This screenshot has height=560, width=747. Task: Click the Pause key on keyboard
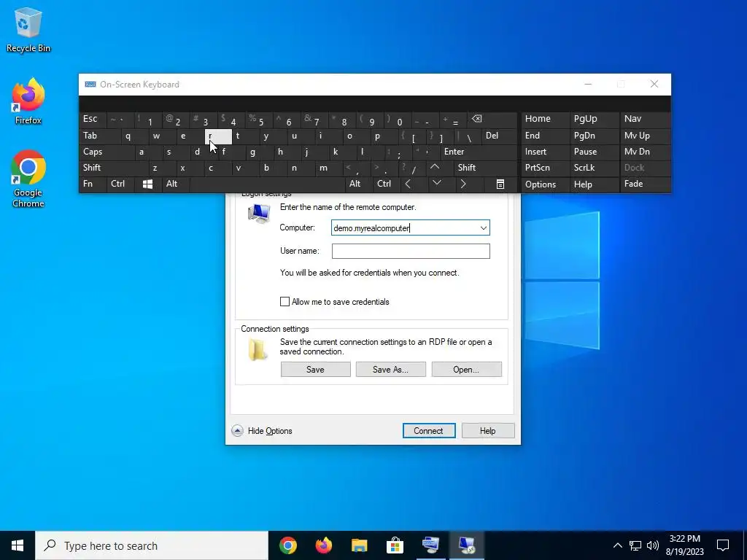(x=594, y=152)
